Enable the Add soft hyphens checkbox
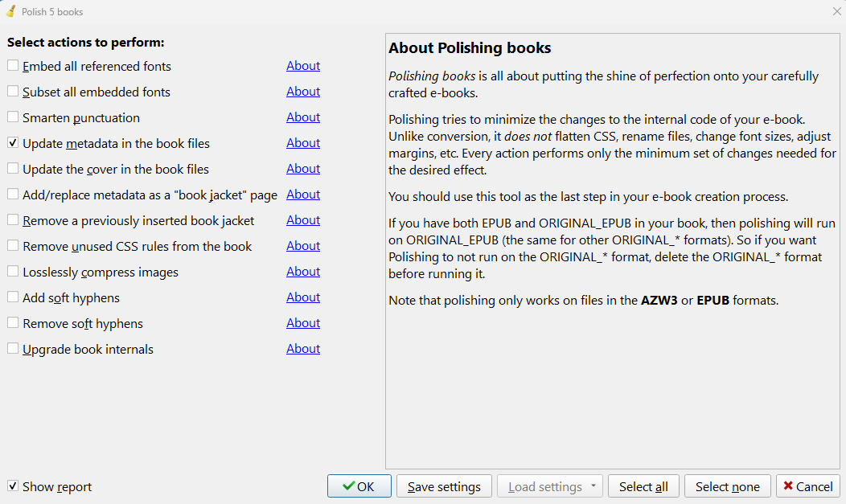 13,297
